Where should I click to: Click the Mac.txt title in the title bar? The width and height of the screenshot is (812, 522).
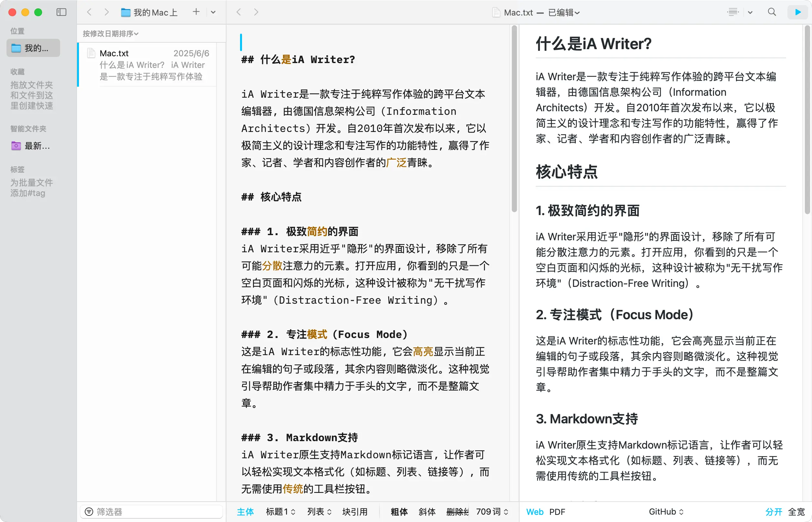tap(518, 13)
